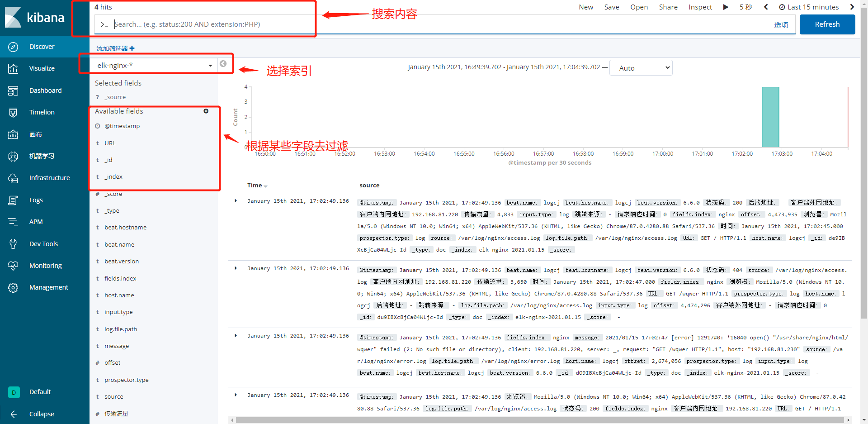
Task: Open the Share menu
Action: point(668,7)
